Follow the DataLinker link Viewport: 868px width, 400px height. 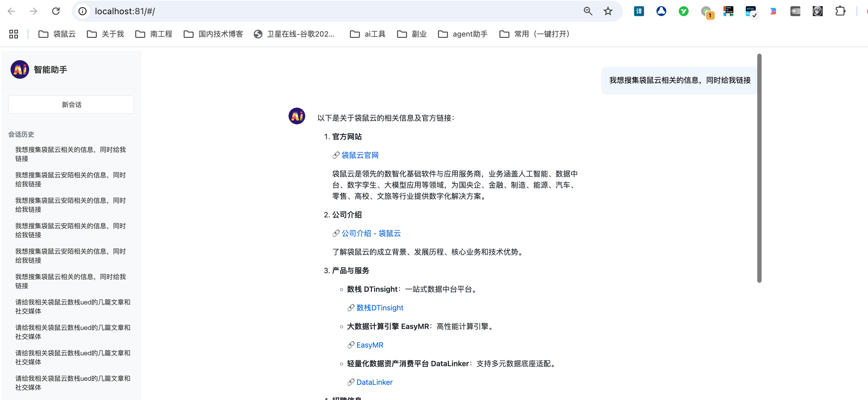(x=374, y=382)
